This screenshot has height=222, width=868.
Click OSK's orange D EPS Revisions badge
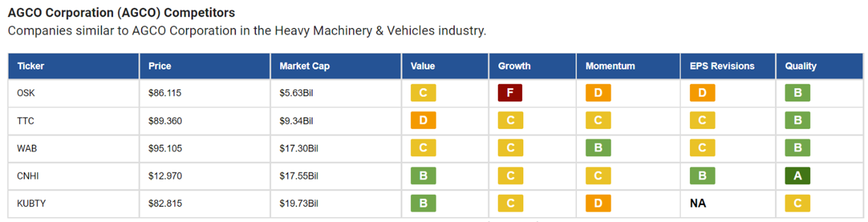[702, 93]
